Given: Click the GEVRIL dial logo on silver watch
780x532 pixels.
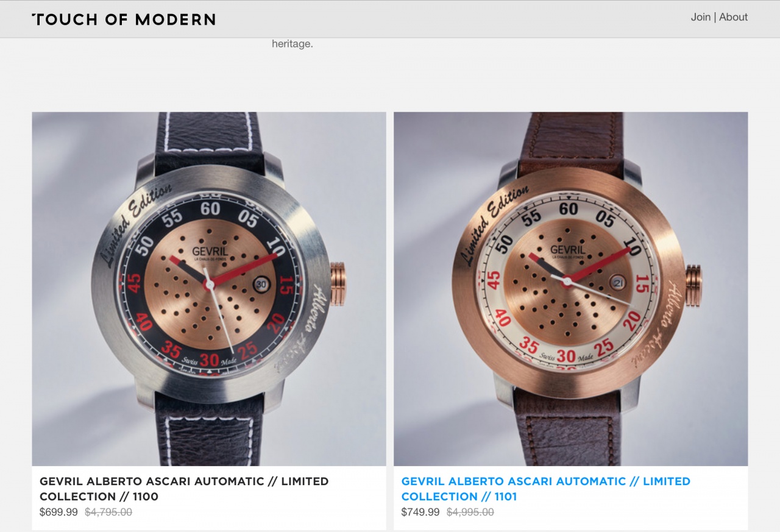Looking at the screenshot, I should tap(210, 251).
